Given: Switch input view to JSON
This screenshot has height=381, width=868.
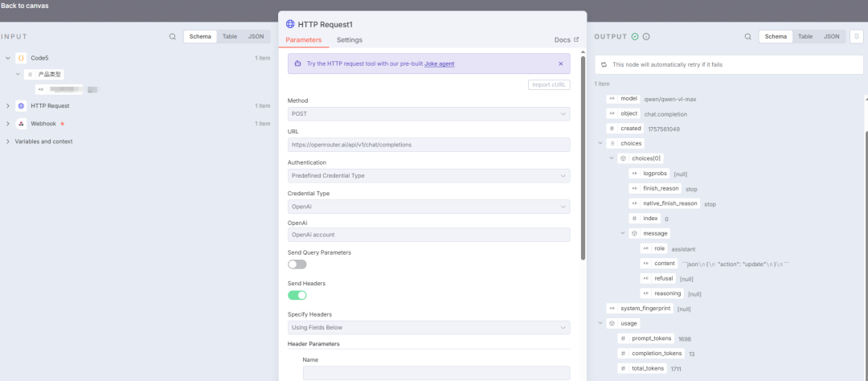Looking at the screenshot, I should pos(256,36).
